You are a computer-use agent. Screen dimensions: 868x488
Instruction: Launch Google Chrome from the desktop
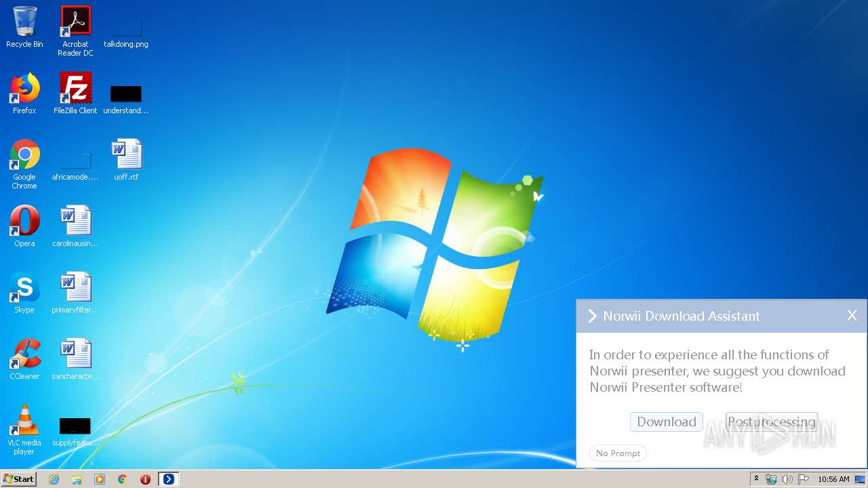24,164
